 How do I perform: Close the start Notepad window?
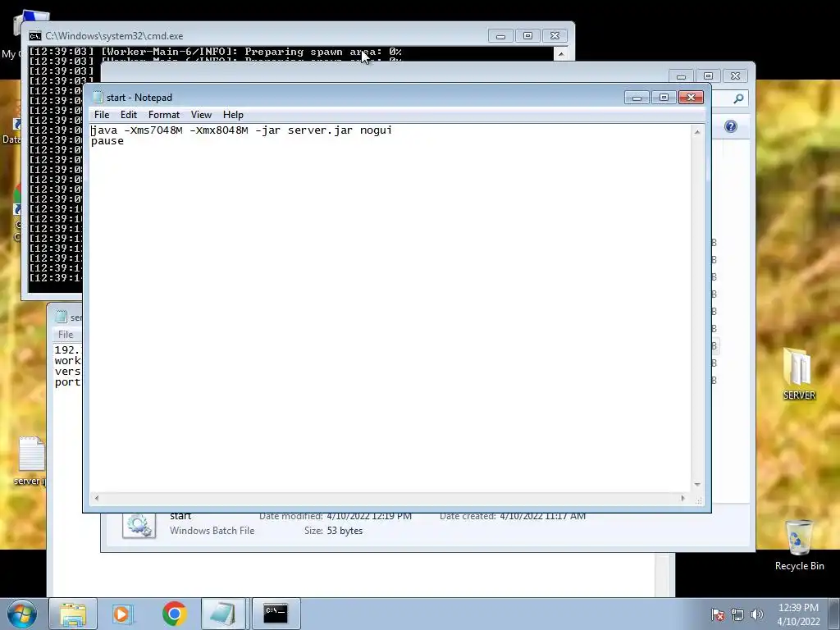click(x=691, y=98)
